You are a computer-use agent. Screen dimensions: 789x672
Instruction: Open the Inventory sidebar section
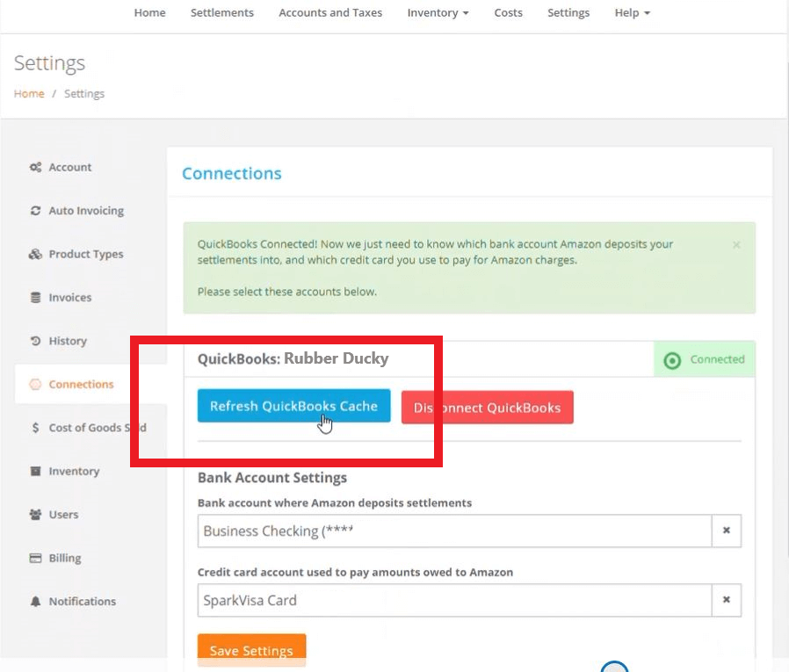click(74, 472)
